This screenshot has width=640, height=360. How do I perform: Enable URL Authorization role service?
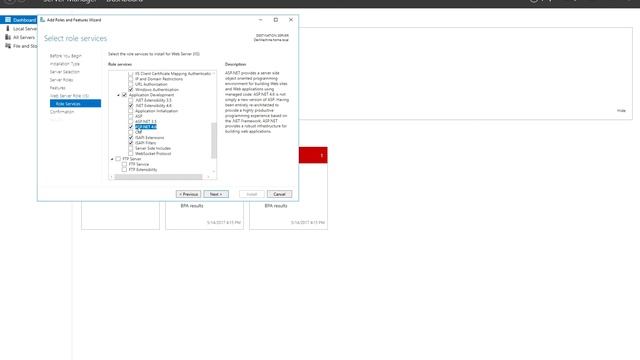pyautogui.click(x=131, y=84)
